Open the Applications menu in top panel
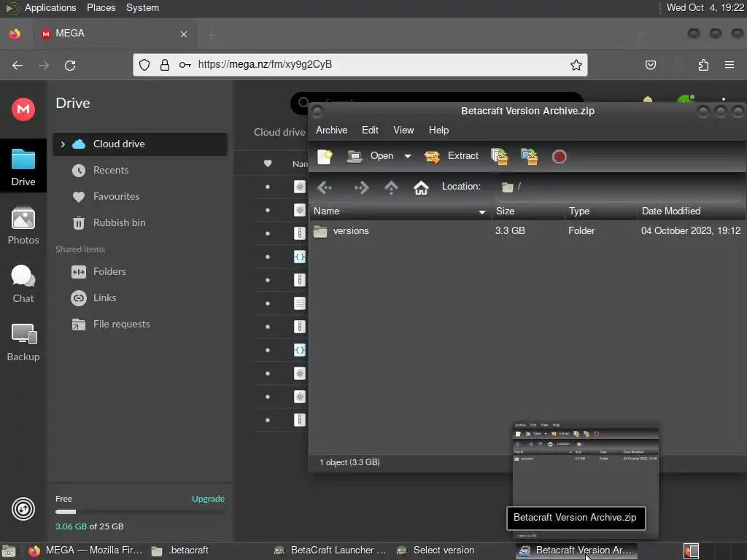Image resolution: width=747 pixels, height=560 pixels. tap(50, 7)
